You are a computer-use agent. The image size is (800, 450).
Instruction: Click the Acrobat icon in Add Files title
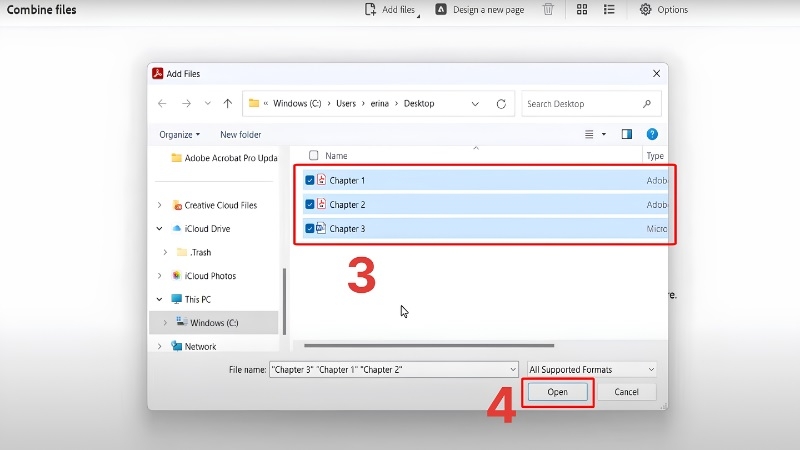point(158,73)
